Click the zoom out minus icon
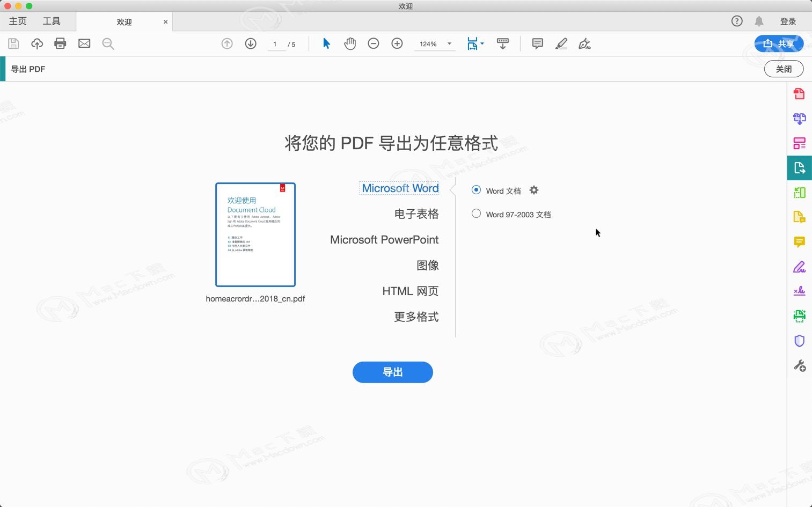 click(374, 44)
